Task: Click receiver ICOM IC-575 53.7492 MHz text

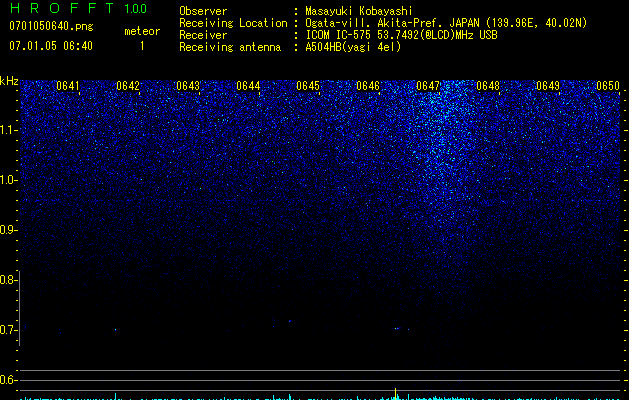Action: coord(401,35)
